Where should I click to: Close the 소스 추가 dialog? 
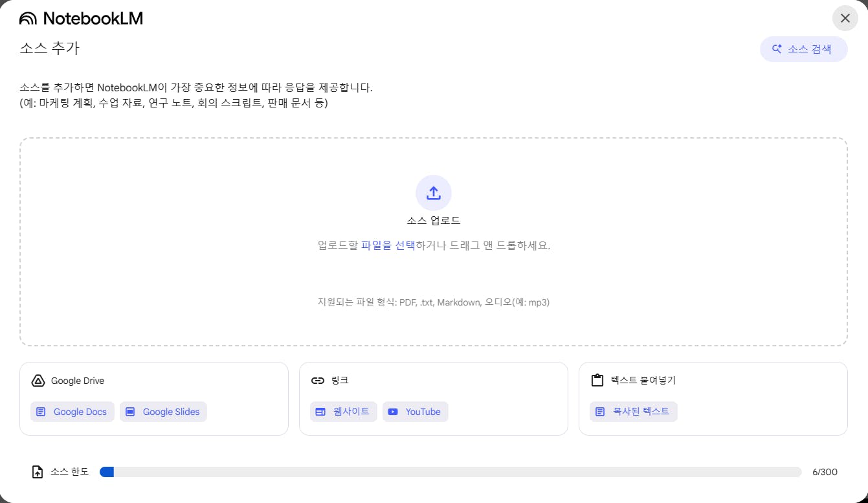point(845,18)
